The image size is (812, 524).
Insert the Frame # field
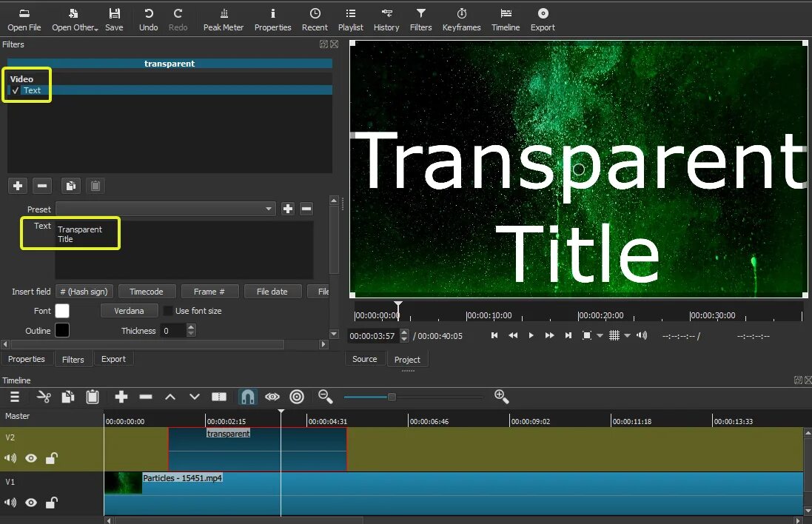209,292
